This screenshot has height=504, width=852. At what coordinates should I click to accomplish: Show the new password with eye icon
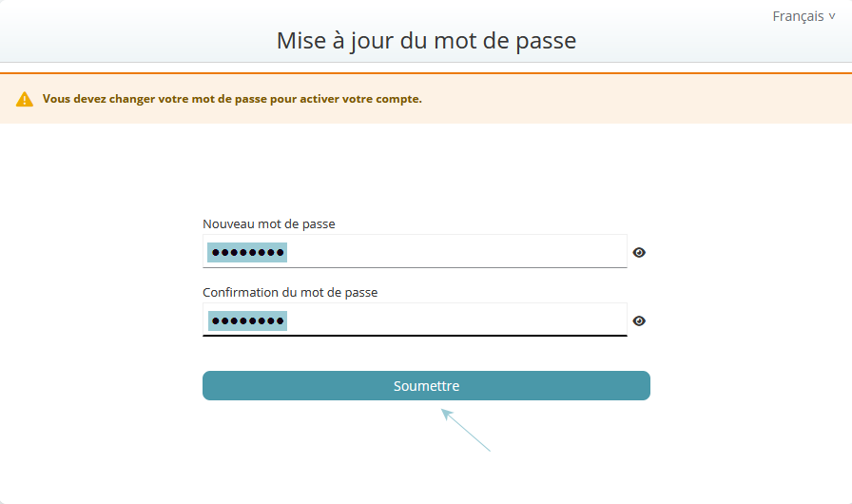click(x=639, y=253)
